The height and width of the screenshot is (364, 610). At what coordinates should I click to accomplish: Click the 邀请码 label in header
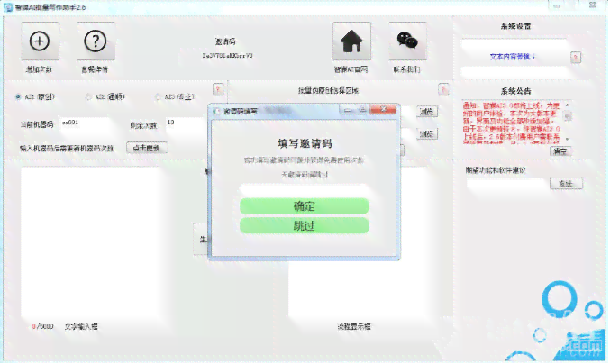click(225, 41)
